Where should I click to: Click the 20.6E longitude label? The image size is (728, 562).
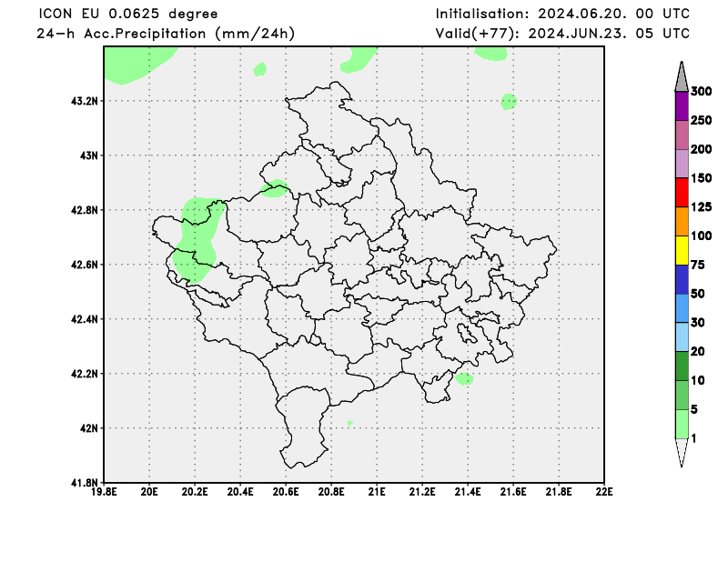coord(286,491)
